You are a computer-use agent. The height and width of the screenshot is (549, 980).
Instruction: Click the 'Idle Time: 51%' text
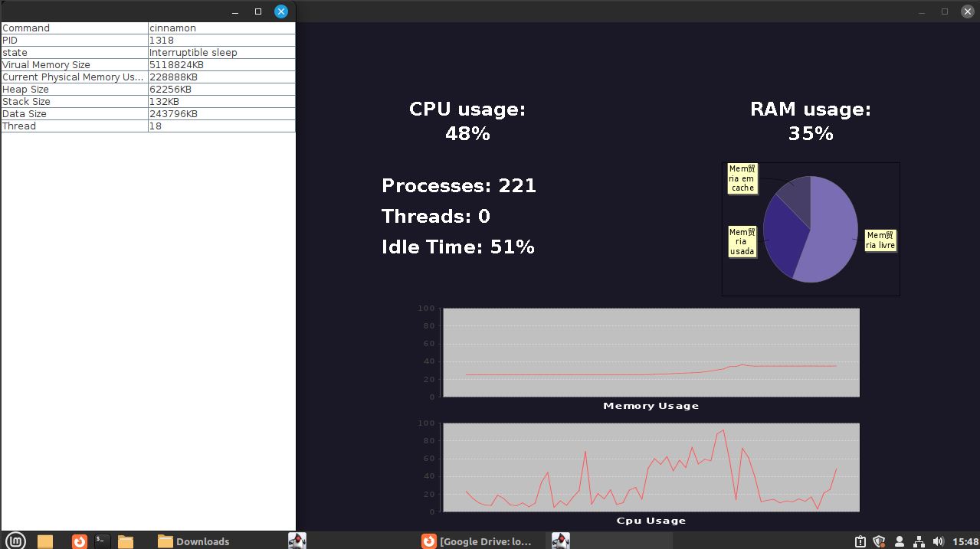458,247
